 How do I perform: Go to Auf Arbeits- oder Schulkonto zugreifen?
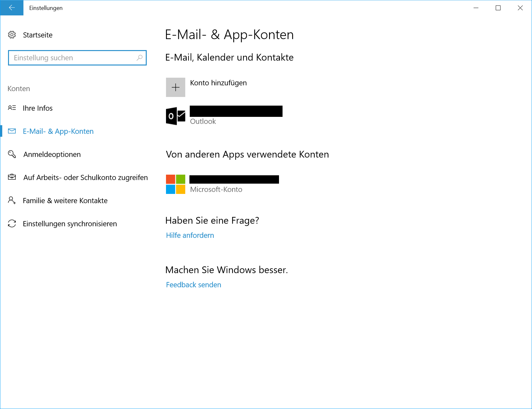(85, 178)
